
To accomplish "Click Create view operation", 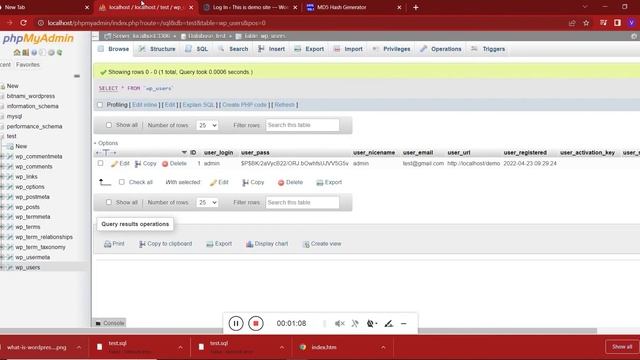I will (x=322, y=244).
